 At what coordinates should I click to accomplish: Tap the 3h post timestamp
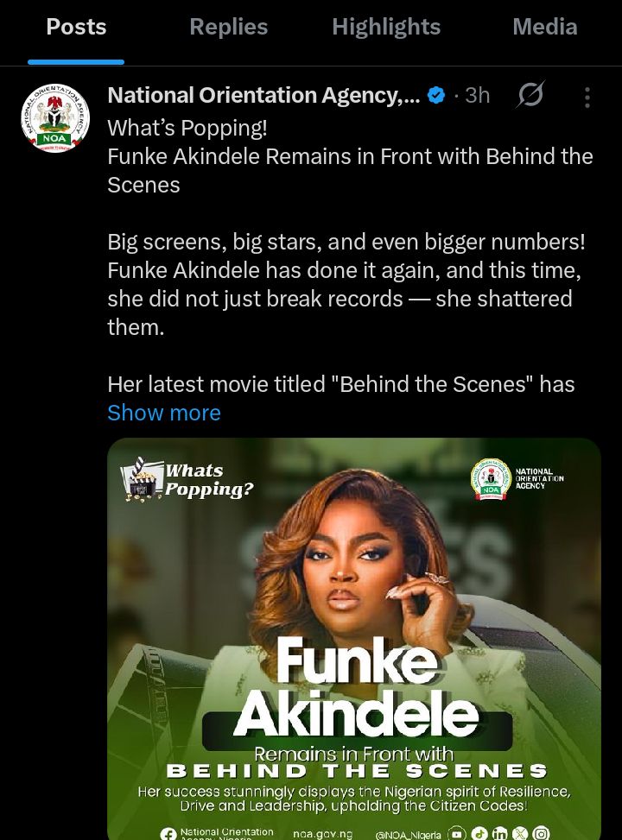[478, 95]
